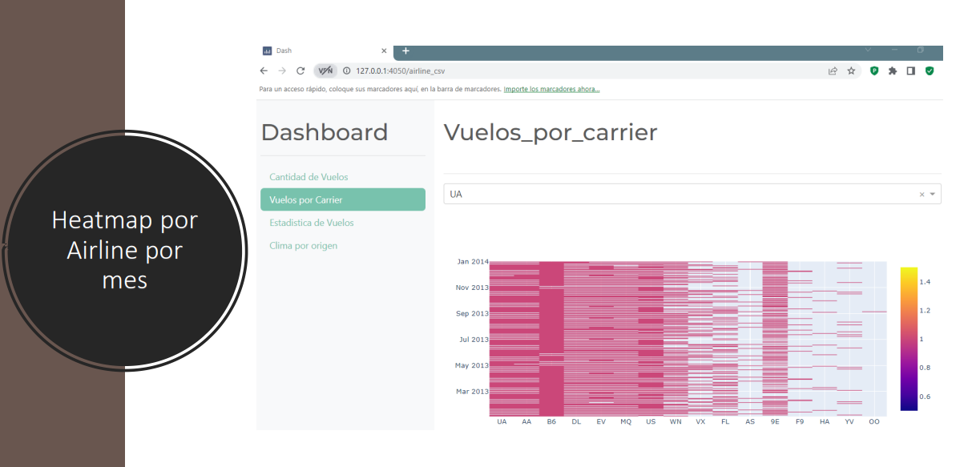Clear the UA selection with the x

point(922,194)
